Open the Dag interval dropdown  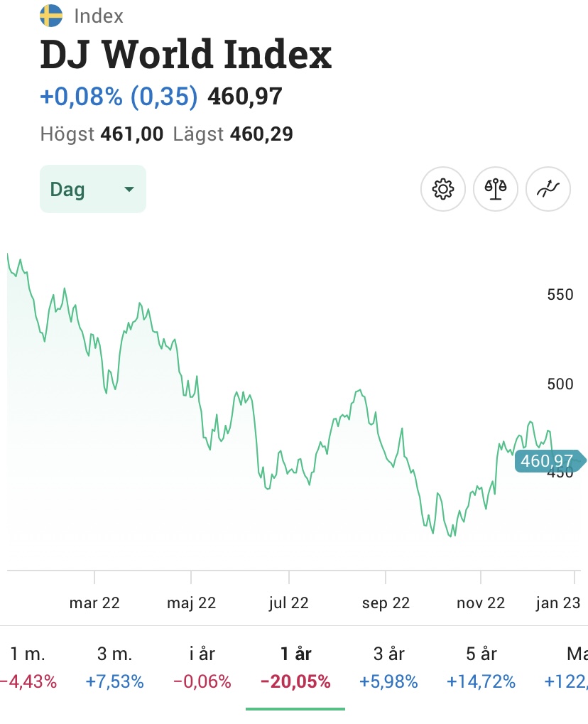(x=92, y=190)
